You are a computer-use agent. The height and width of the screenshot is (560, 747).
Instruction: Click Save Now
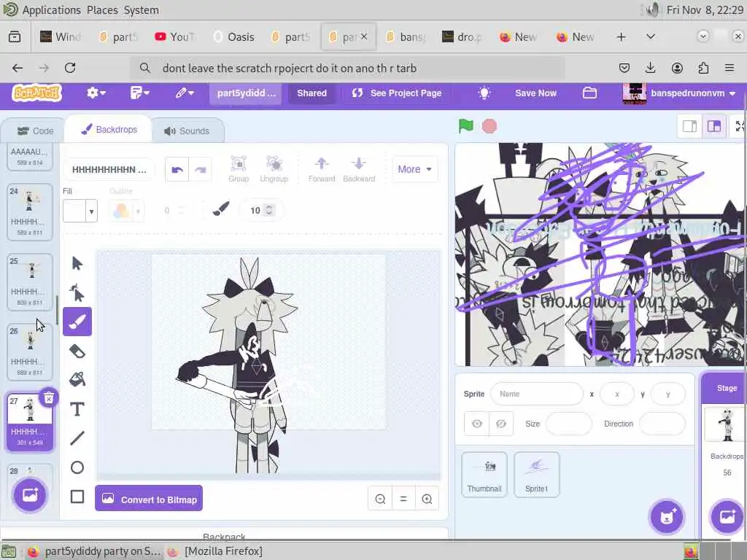535,93
